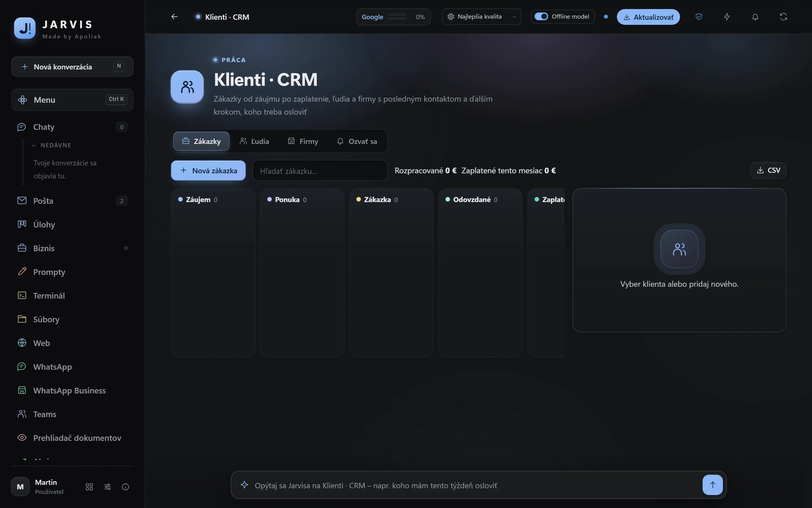Viewport: 812px width, 508px height.
Task: Open Prompty in the sidebar
Action: (x=72, y=272)
